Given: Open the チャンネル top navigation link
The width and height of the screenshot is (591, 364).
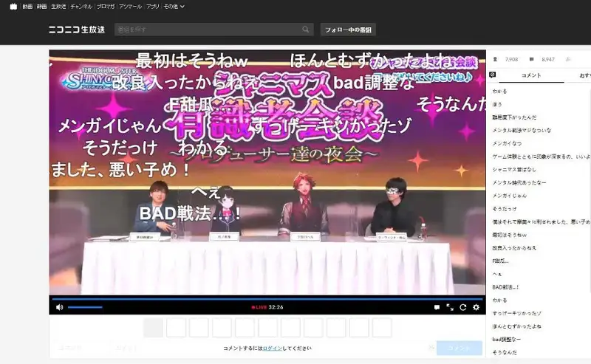Looking at the screenshot, I should click(81, 7).
